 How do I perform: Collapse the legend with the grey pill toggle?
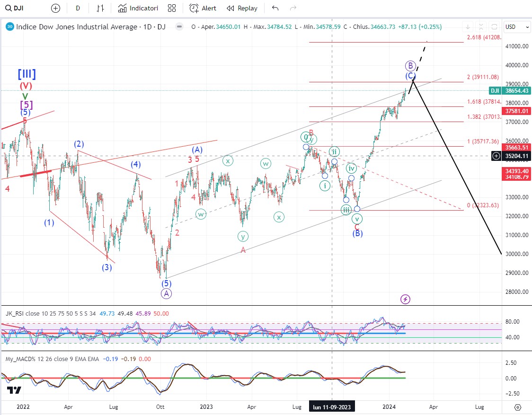[x=179, y=26]
